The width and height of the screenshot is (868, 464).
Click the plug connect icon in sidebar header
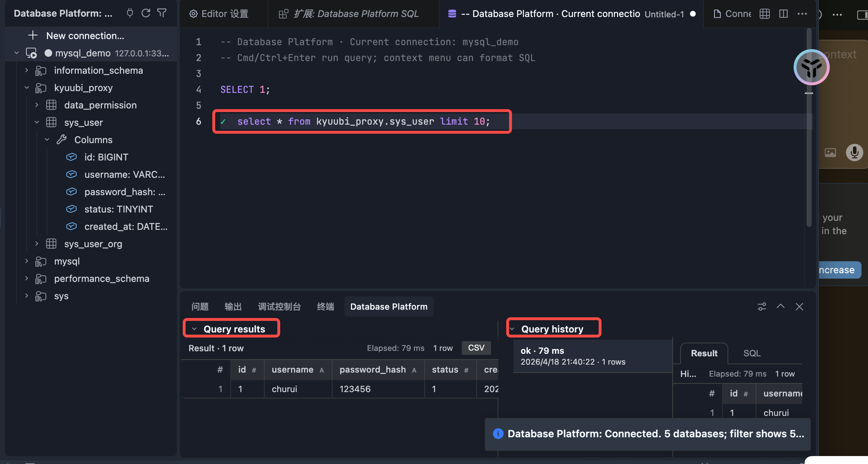click(x=130, y=13)
